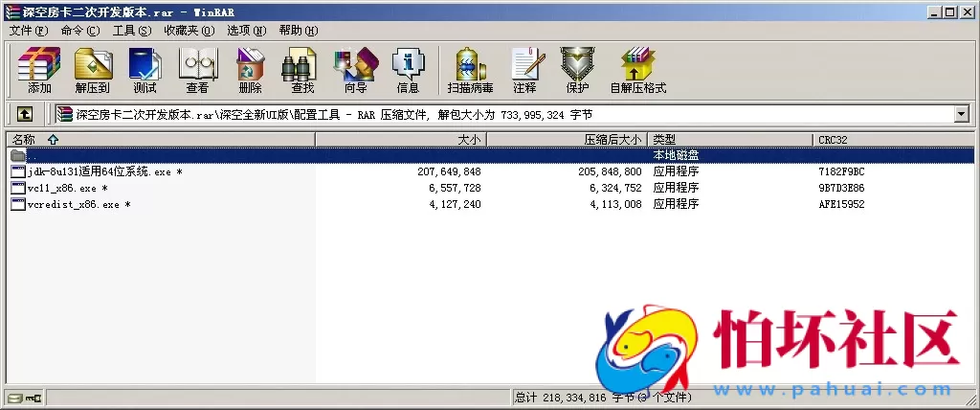Click the 保护 (Protect) toolbar icon
The width and height of the screenshot is (980, 410).
coord(577,63)
